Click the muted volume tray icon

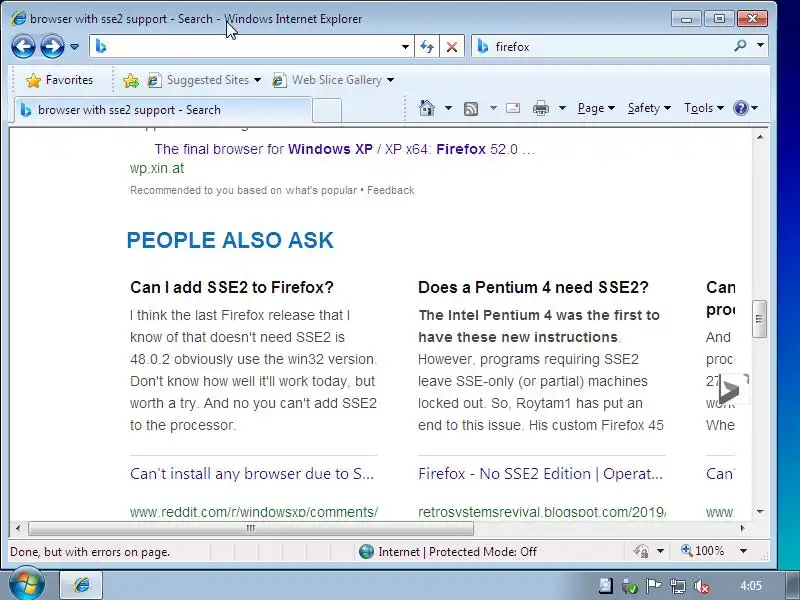(x=702, y=586)
